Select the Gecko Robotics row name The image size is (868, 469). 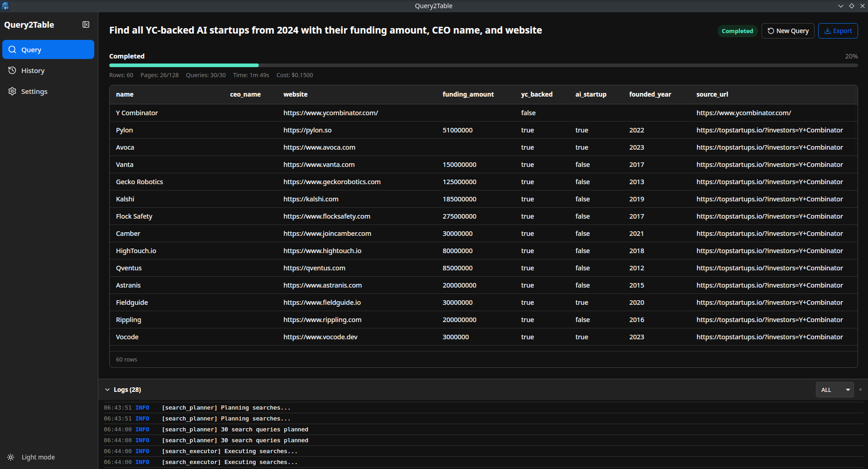coord(139,182)
